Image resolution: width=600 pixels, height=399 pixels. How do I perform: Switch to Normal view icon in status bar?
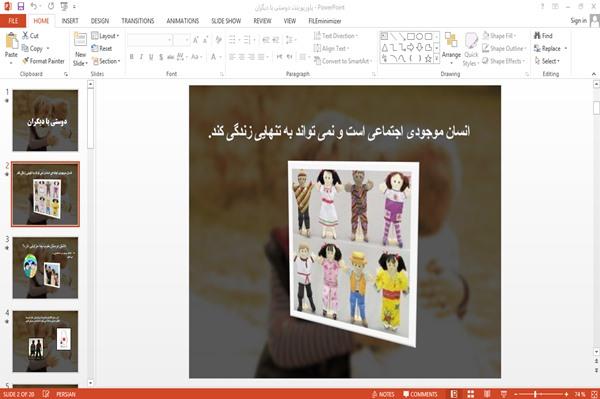[x=454, y=394]
